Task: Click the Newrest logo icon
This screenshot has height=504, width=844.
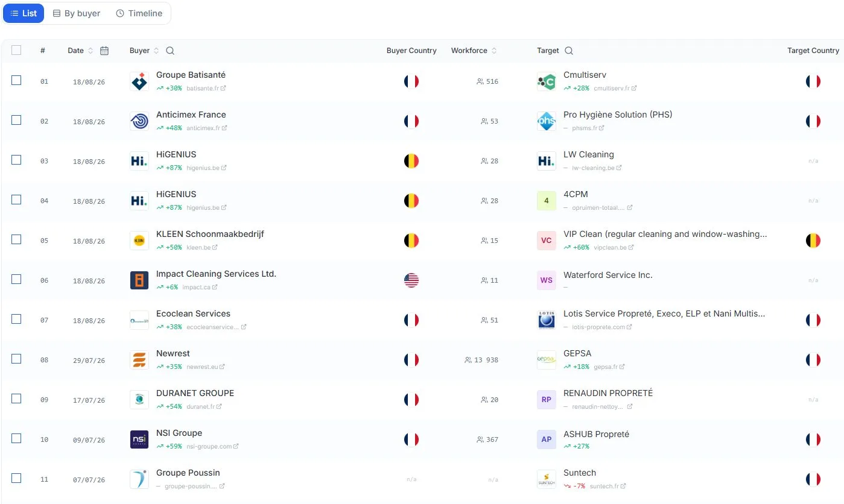Action: click(139, 360)
